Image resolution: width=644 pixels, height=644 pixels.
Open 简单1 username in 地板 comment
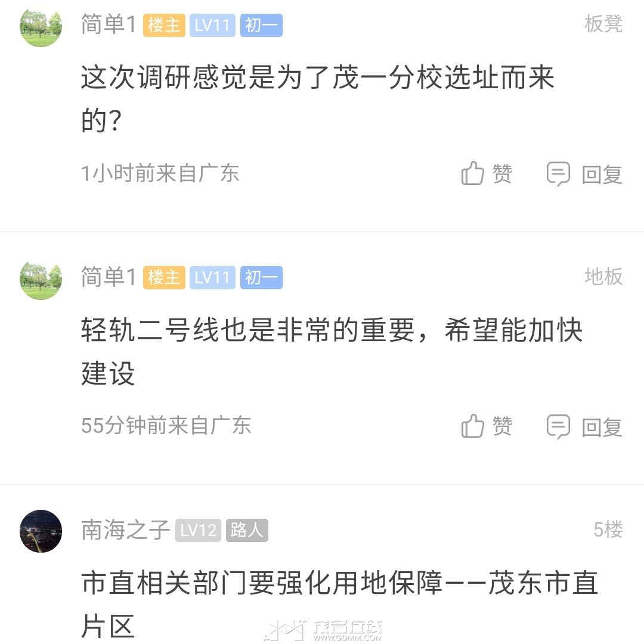pos(109,277)
